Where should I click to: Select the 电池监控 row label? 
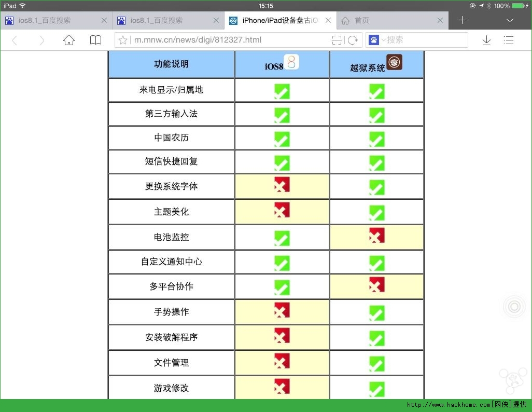pos(171,237)
